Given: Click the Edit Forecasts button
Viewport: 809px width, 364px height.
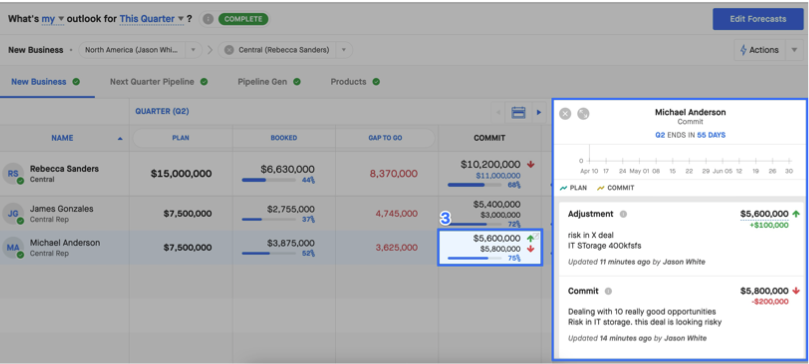Looking at the screenshot, I should click(x=758, y=19).
